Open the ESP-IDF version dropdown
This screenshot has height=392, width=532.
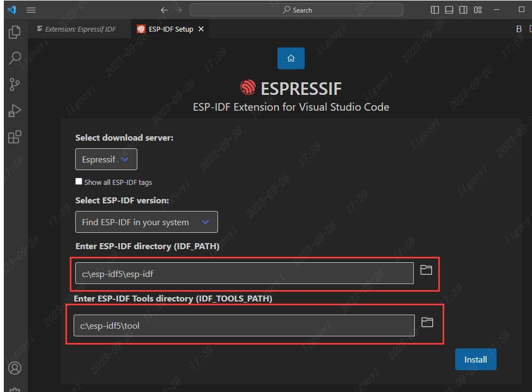pyautogui.click(x=147, y=222)
